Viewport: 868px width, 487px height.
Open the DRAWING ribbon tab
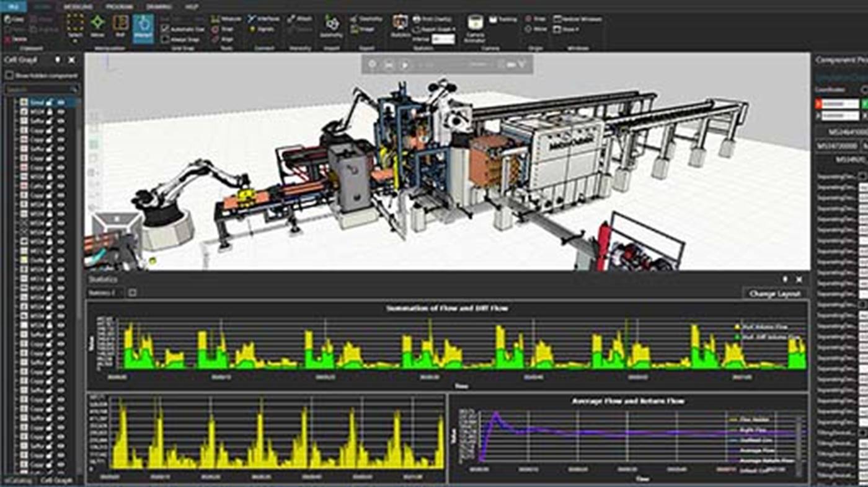point(159,6)
